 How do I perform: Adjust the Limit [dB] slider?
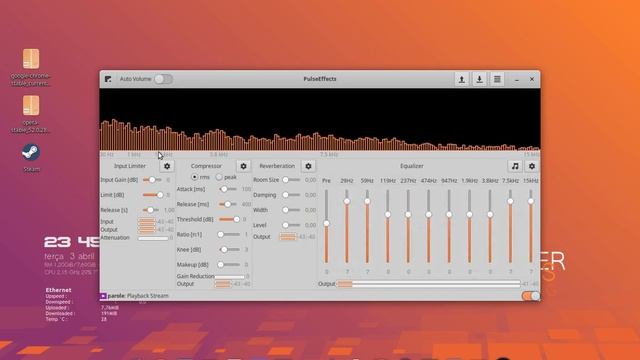153,195
